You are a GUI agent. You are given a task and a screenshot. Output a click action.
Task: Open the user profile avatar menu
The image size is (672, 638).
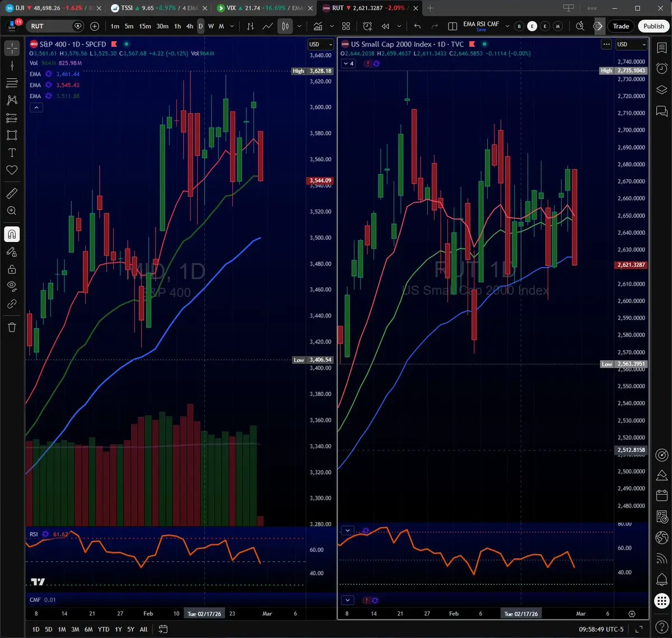point(12,26)
